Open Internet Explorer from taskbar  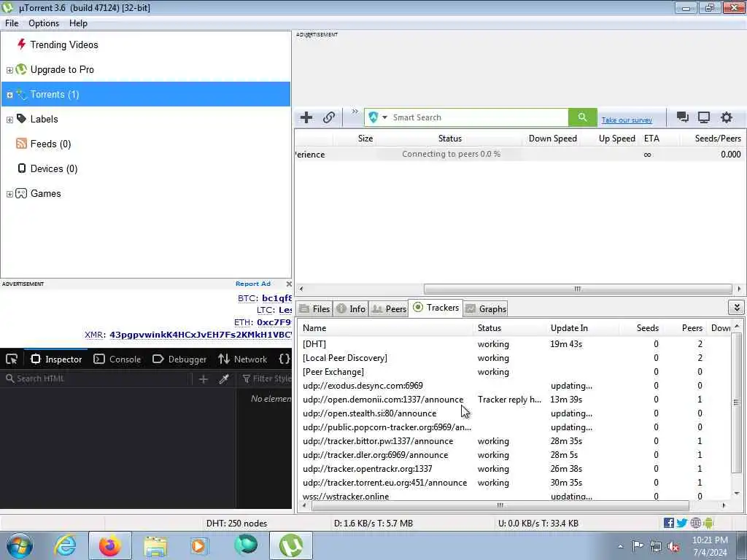point(65,545)
